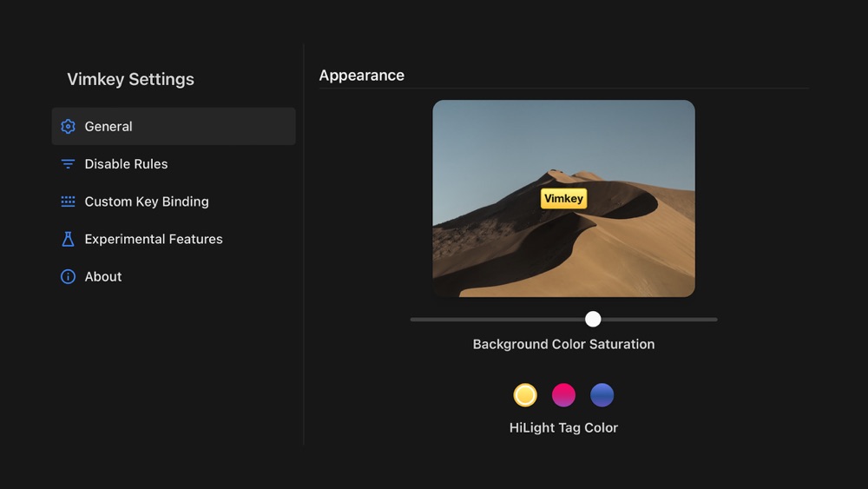Click the Appearance section heading

click(361, 76)
